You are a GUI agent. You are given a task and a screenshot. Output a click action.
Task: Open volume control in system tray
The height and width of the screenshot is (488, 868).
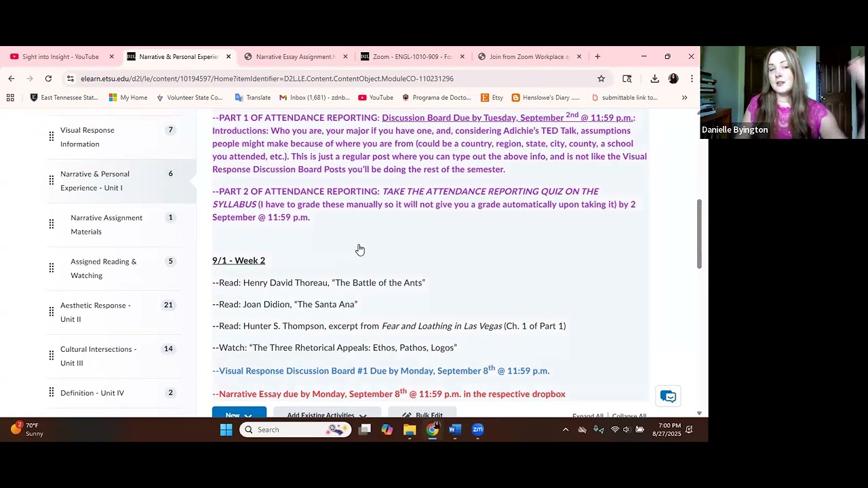point(626,430)
